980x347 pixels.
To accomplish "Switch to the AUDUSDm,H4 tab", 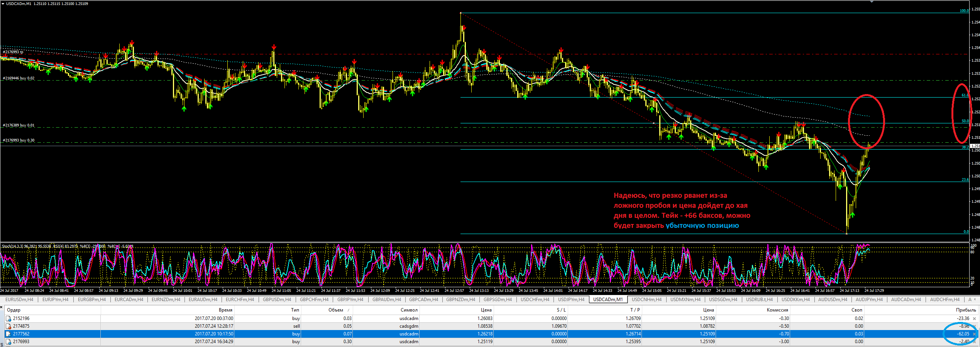I will [x=833, y=300].
